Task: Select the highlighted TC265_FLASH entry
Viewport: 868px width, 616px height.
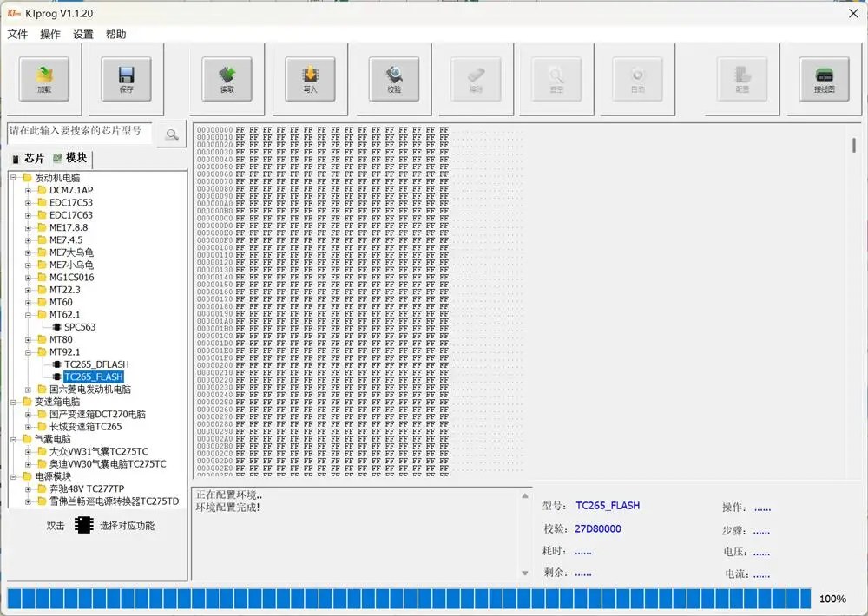Action: point(94,377)
